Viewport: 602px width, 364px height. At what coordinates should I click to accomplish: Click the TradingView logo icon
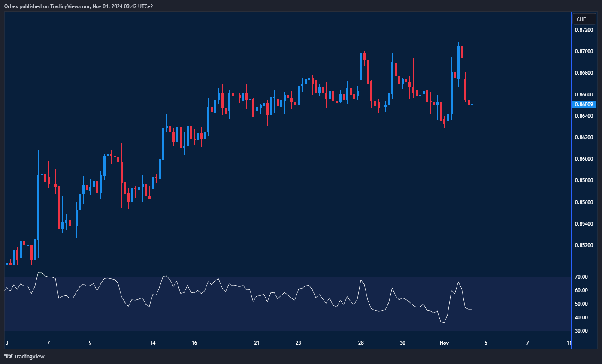(8, 356)
